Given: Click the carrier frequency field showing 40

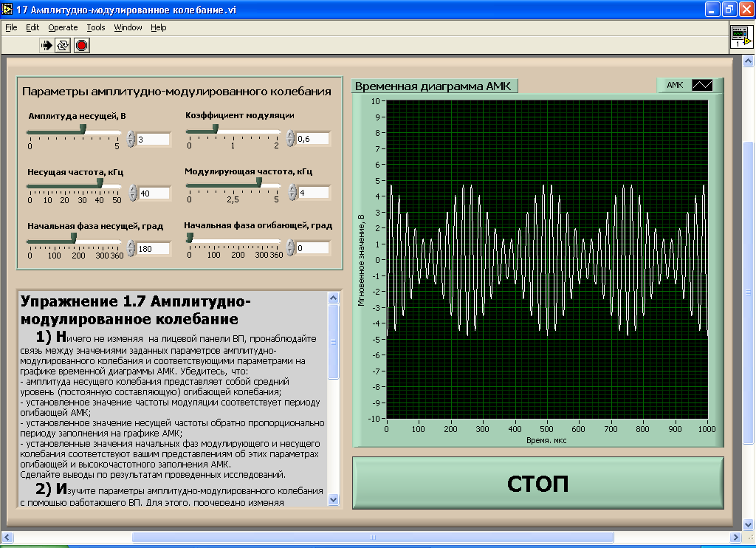Looking at the screenshot, I should point(154,193).
